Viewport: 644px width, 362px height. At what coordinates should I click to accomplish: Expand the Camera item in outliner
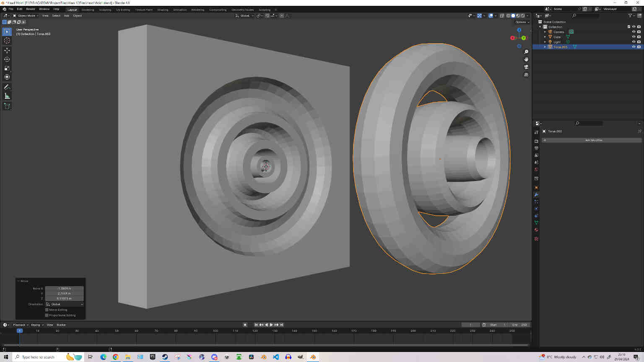click(545, 32)
